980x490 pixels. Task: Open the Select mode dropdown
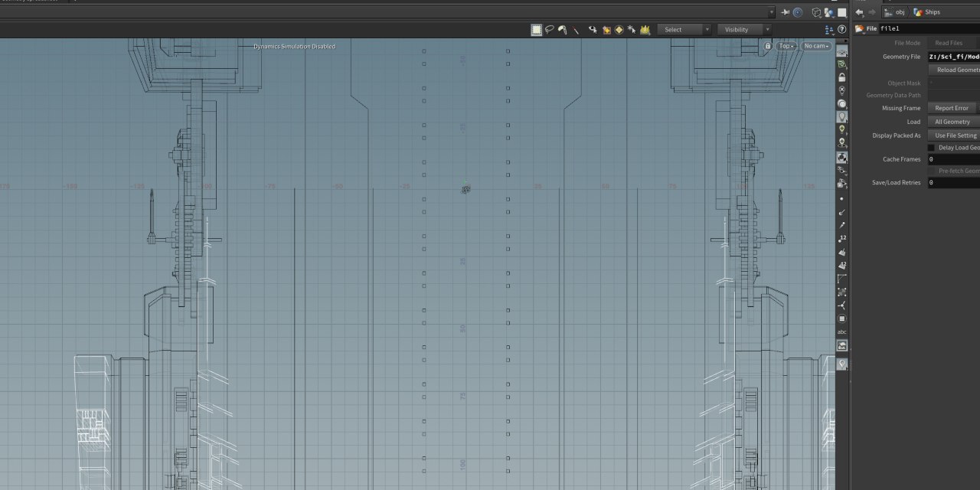tap(684, 30)
